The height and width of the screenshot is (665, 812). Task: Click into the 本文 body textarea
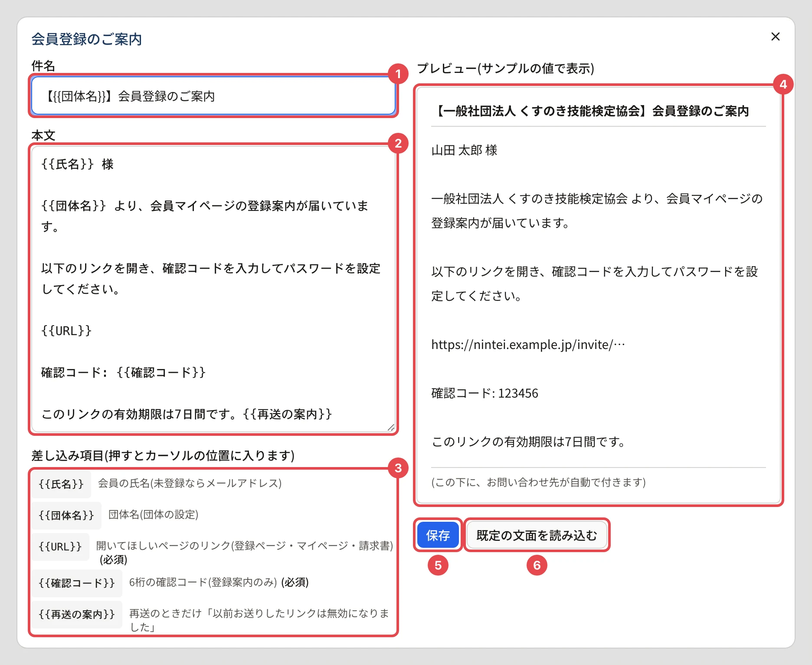(x=213, y=289)
